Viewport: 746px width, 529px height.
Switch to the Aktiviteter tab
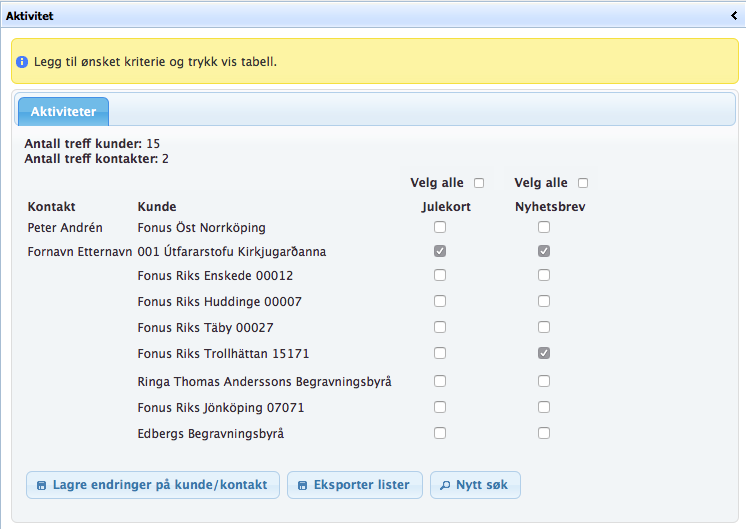point(63,111)
